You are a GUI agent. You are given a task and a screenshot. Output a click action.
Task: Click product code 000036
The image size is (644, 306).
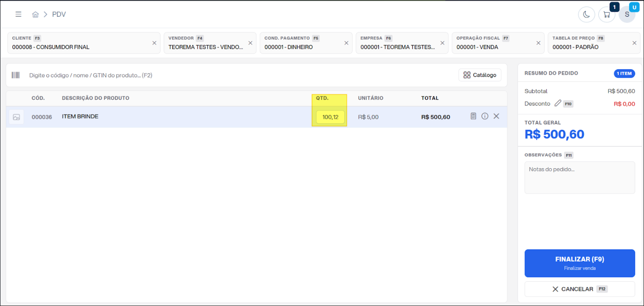pos(42,117)
